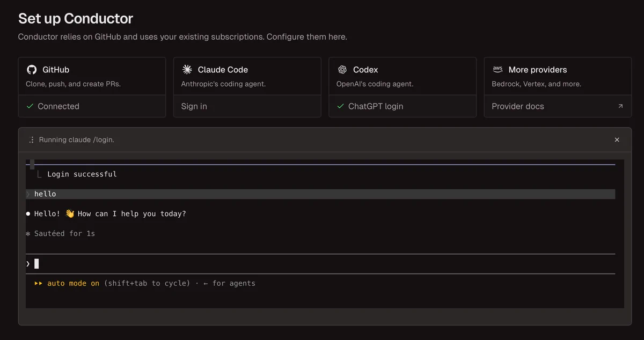Click the '(shift+tab to cycle)' hint text

coord(147,283)
